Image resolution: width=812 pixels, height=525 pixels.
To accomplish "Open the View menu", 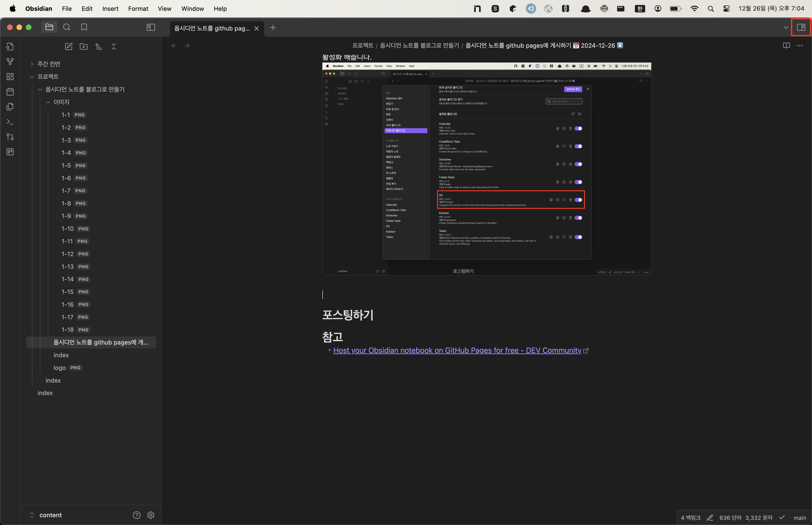I will (x=164, y=8).
